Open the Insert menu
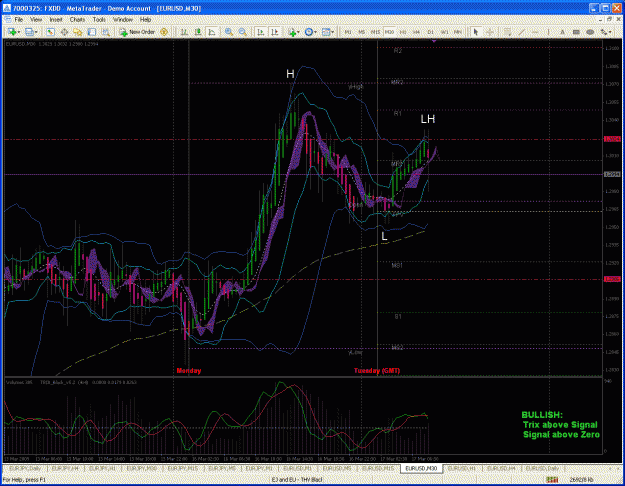This screenshot has width=625, height=486. [x=56, y=19]
